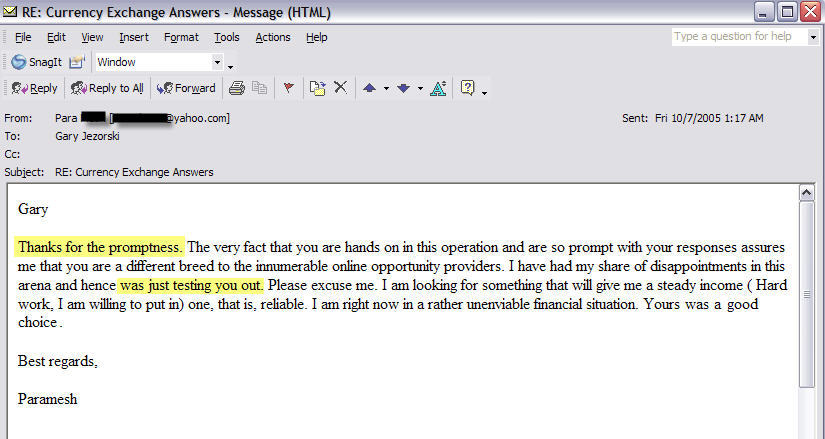
Task: Click the message body vertical scrollbar
Action: pos(808,300)
